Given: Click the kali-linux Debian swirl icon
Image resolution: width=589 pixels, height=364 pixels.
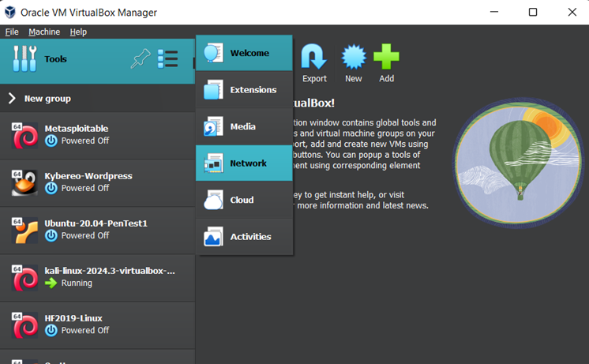Looking at the screenshot, I should [x=24, y=278].
